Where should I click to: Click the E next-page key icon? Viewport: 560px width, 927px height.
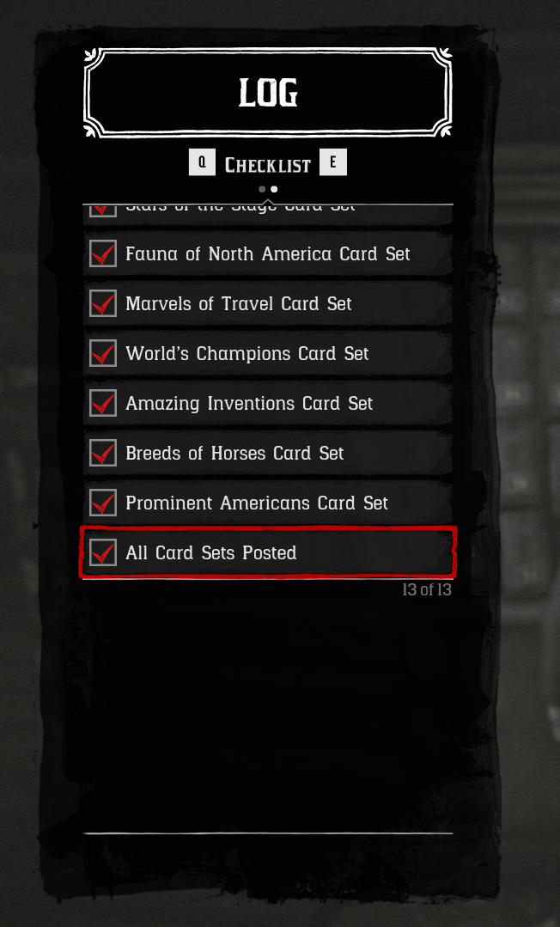tap(333, 162)
